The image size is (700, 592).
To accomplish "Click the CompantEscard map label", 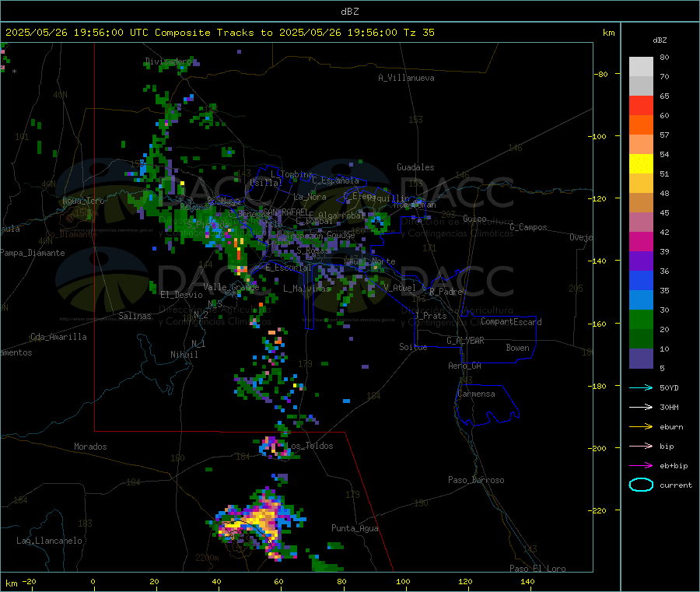I will tap(511, 321).
